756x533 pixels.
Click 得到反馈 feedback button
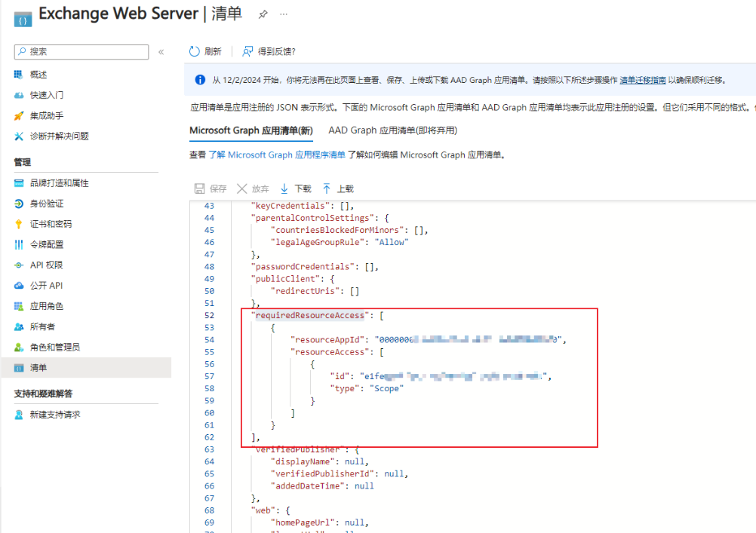(x=269, y=51)
